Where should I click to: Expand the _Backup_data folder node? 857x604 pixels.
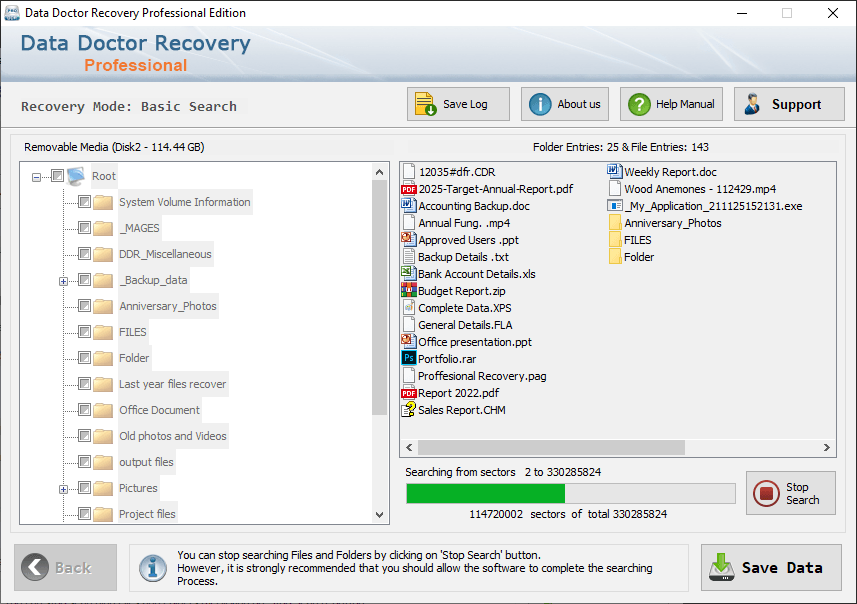pyautogui.click(x=63, y=281)
